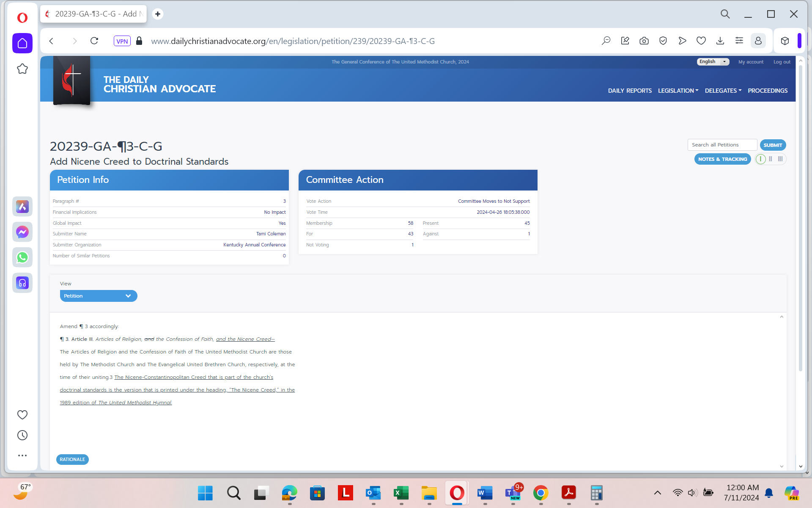Viewport: 812px width, 508px height.
Task: Switch to three-column layout toggle
Action: click(780, 159)
